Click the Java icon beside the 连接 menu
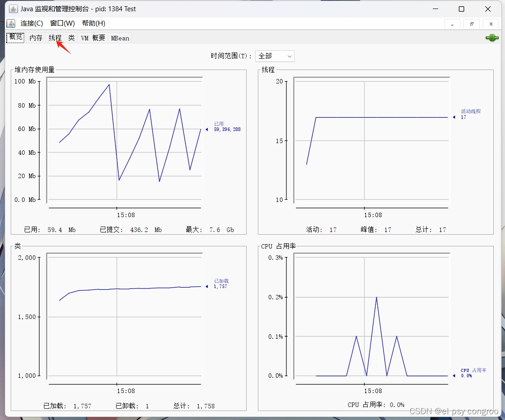Viewport: 505px width, 420px height. click(x=11, y=23)
